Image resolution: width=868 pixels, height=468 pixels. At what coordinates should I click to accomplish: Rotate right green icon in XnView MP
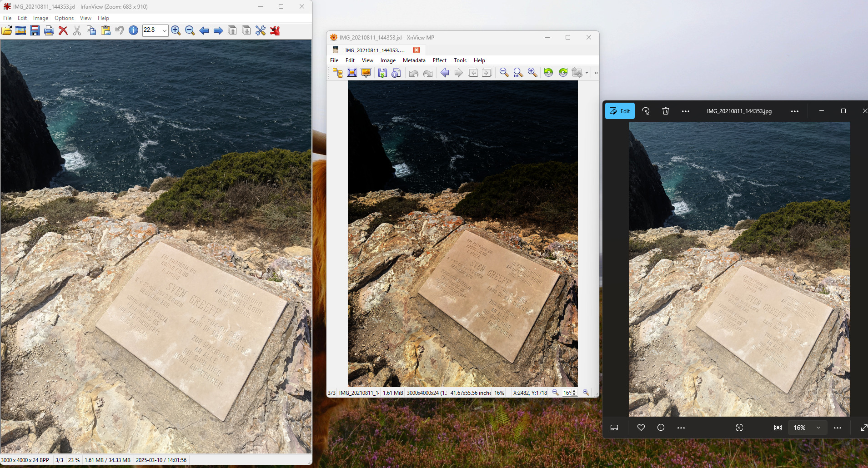563,73
